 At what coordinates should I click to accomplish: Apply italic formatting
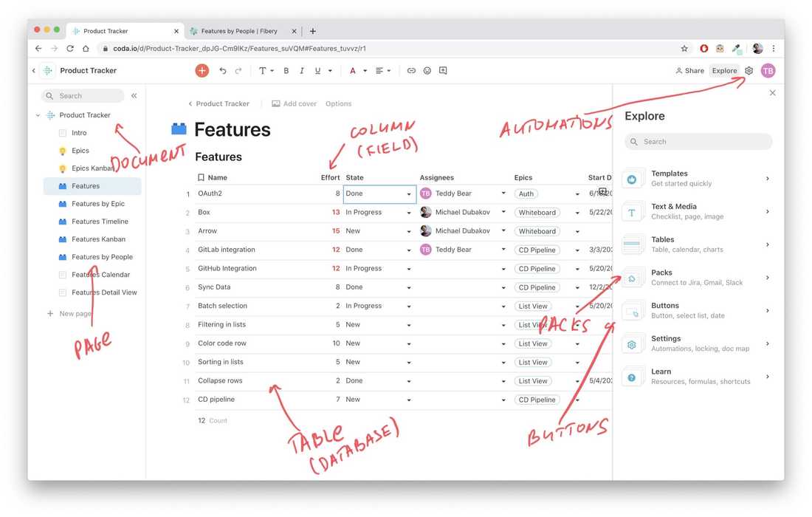tap(302, 70)
